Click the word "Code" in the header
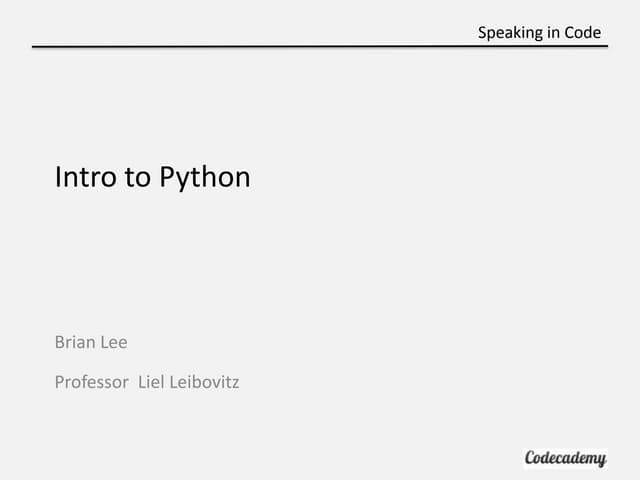Screen dimensions: 640x480 pyautogui.click(x=583, y=32)
